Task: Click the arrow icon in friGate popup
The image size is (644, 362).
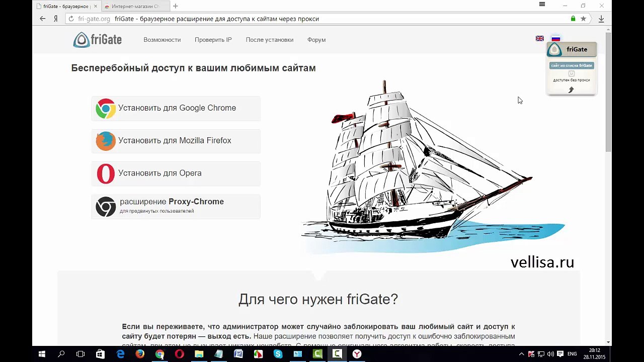Action: [x=571, y=89]
